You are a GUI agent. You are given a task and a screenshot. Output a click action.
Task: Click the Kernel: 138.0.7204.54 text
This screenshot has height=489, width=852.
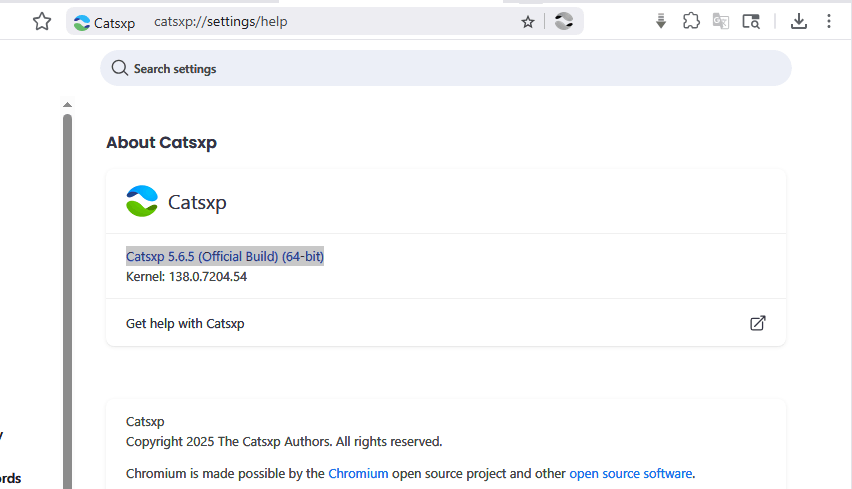point(186,277)
